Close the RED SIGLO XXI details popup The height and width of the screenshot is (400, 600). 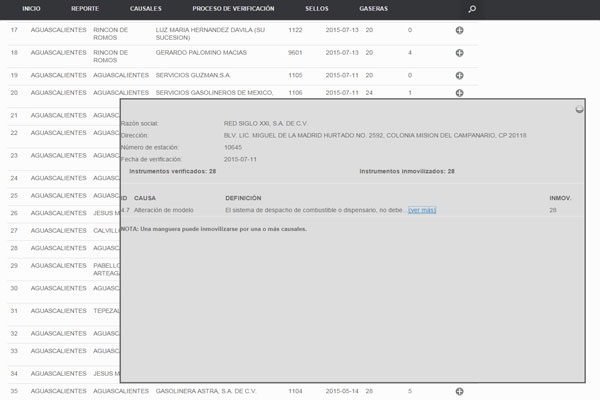pyautogui.click(x=580, y=108)
